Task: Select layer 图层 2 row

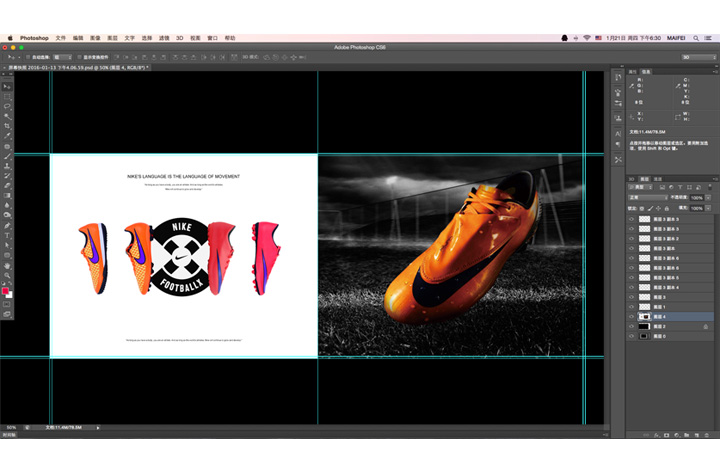Action: (670, 326)
